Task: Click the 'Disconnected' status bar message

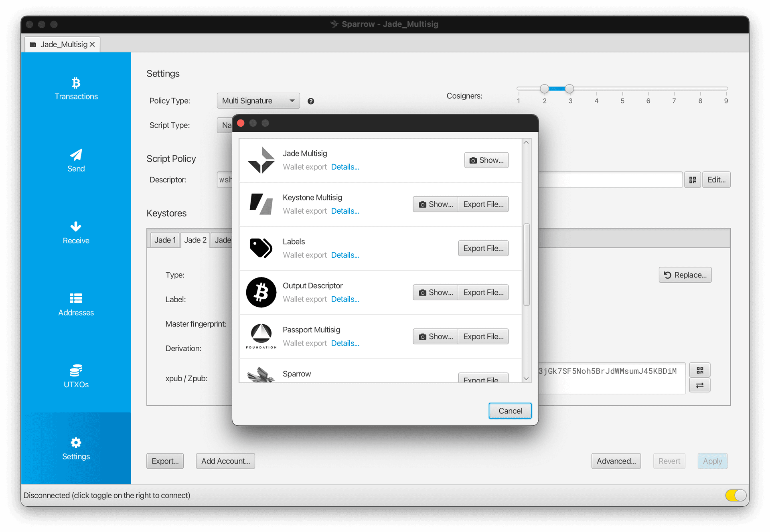Action: pos(107,496)
